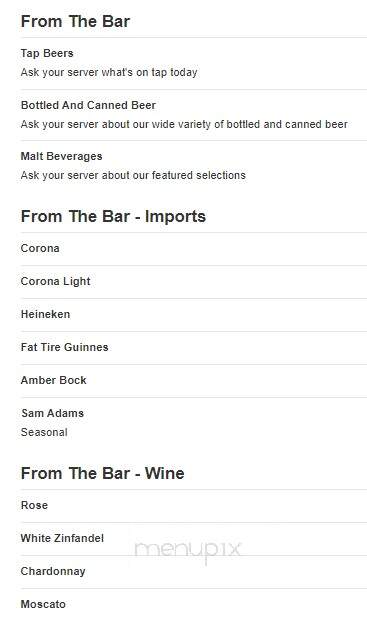The width and height of the screenshot is (367, 632).
Task: Pick Moscato from the wine list
Action: (x=43, y=605)
